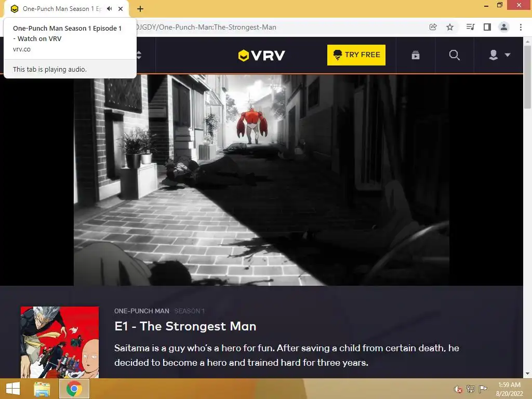The width and height of the screenshot is (532, 399).
Task: Open the VRV search magnifier
Action: [x=454, y=55]
